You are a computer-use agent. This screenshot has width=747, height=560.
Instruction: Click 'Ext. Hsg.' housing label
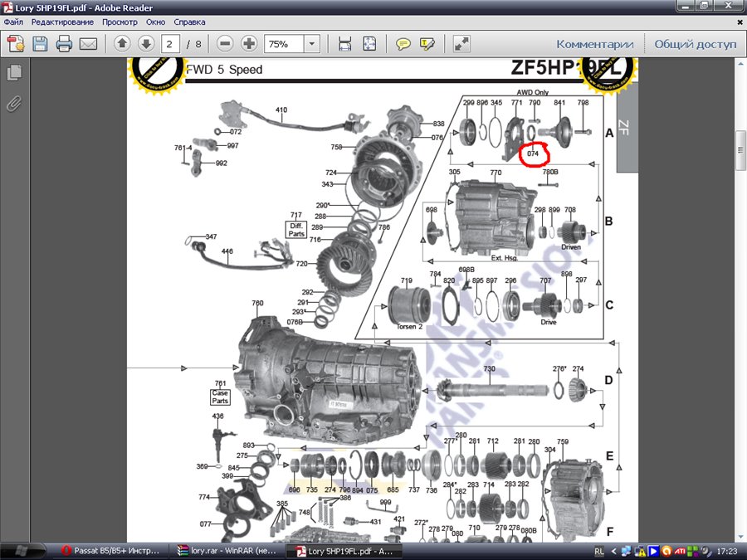(504, 258)
